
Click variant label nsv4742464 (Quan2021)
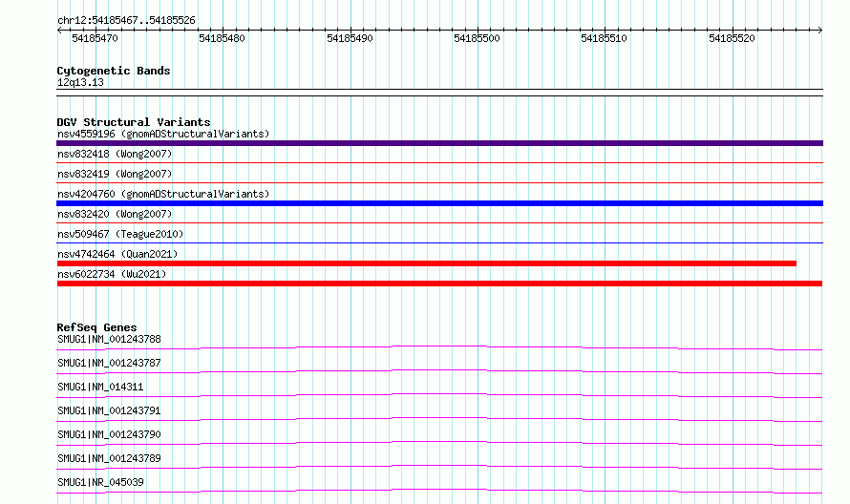pos(117,254)
